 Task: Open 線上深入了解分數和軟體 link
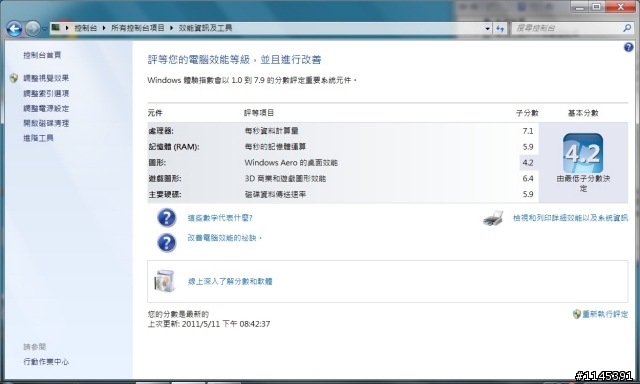(230, 281)
